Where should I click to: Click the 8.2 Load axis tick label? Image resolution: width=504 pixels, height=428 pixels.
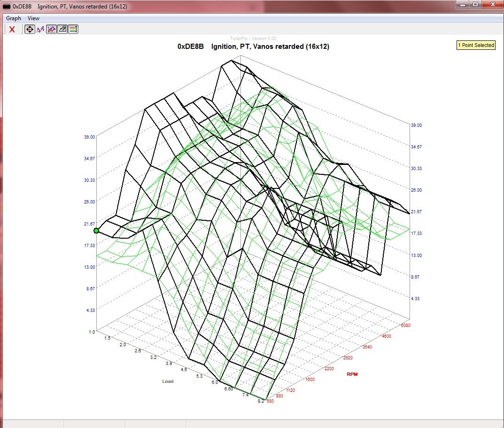pyautogui.click(x=260, y=401)
